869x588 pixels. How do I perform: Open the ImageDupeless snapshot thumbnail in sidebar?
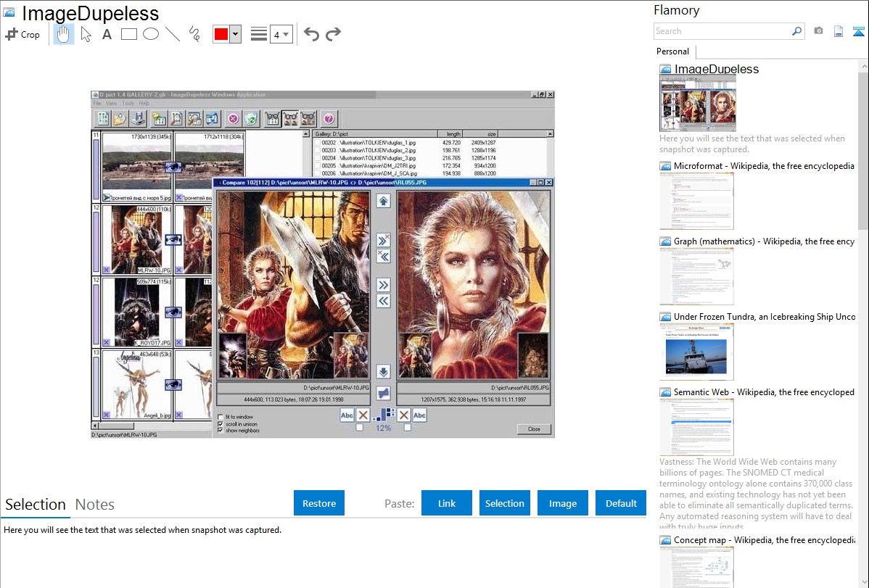pyautogui.click(x=698, y=104)
